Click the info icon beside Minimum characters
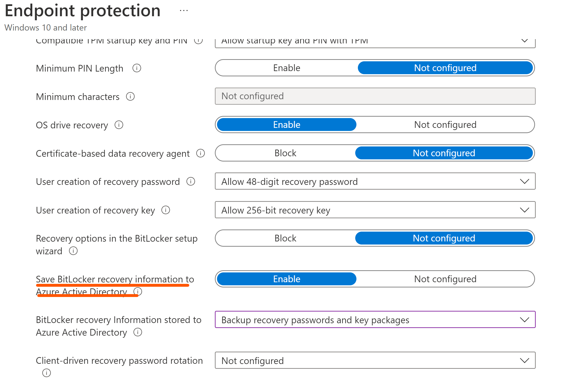 tap(131, 97)
